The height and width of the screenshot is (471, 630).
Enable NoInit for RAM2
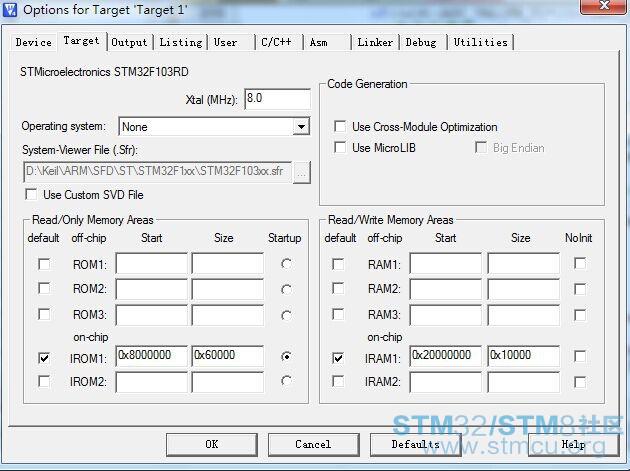pyautogui.click(x=580, y=289)
